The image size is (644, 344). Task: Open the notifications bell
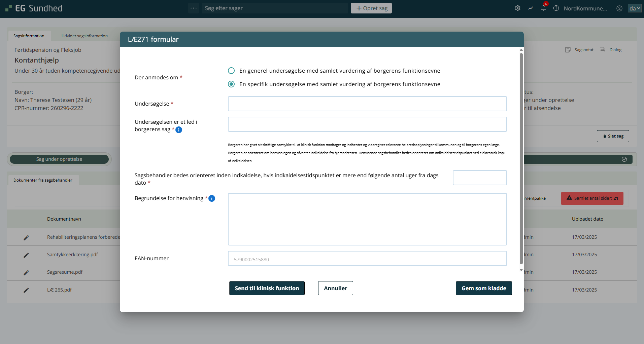543,8
